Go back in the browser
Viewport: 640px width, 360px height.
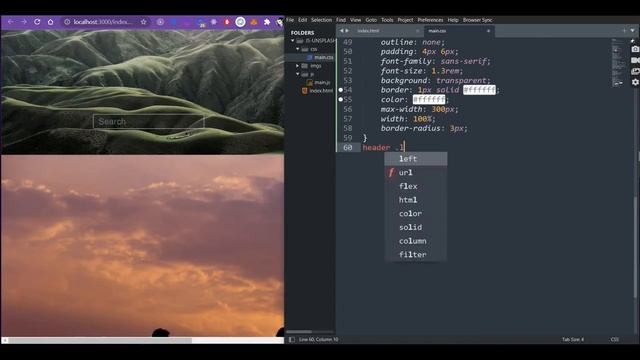pyautogui.click(x=11, y=22)
